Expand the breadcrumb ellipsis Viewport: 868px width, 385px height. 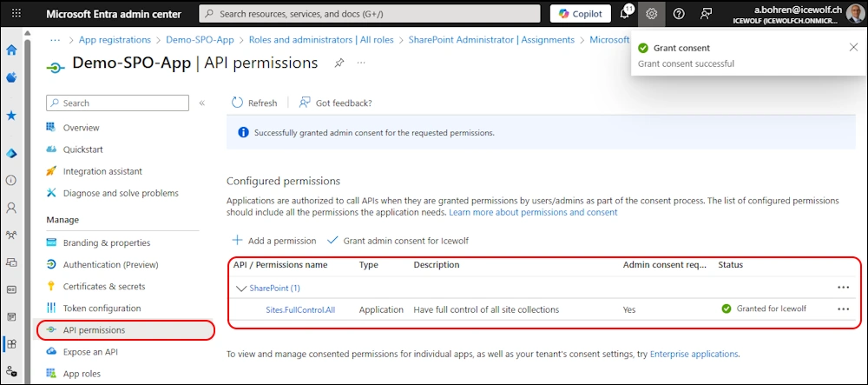pos(56,40)
